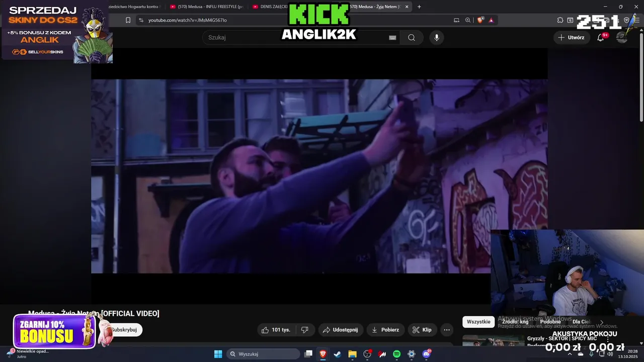Click the page vertical scrollbar
Screen dimensions: 644x362
(x=641, y=75)
